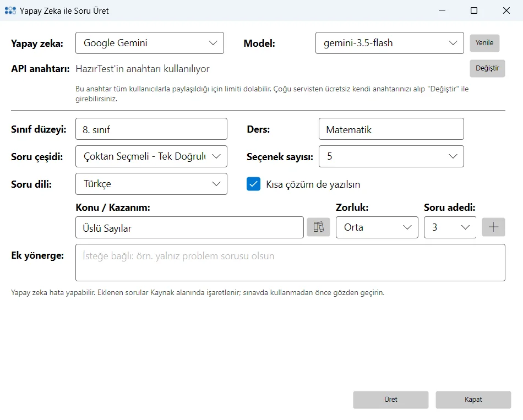Open the Soru çeşidi dropdown
The width and height of the screenshot is (523, 420).
[151, 156]
